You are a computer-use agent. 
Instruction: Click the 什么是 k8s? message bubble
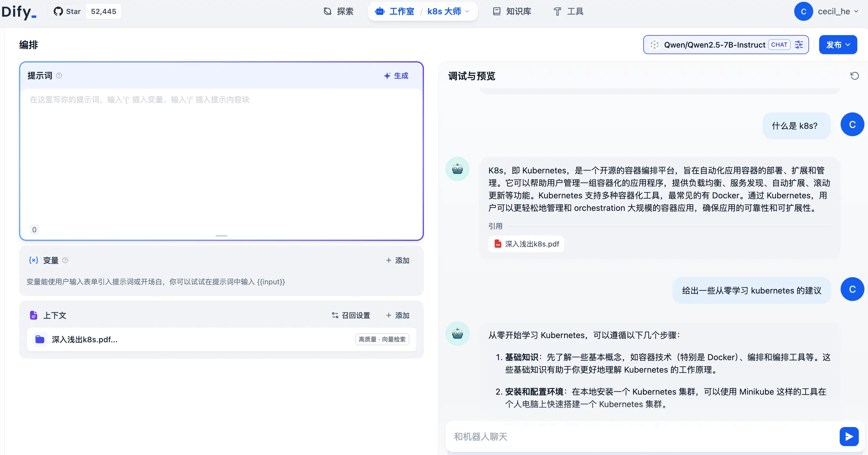pyautogui.click(x=797, y=125)
